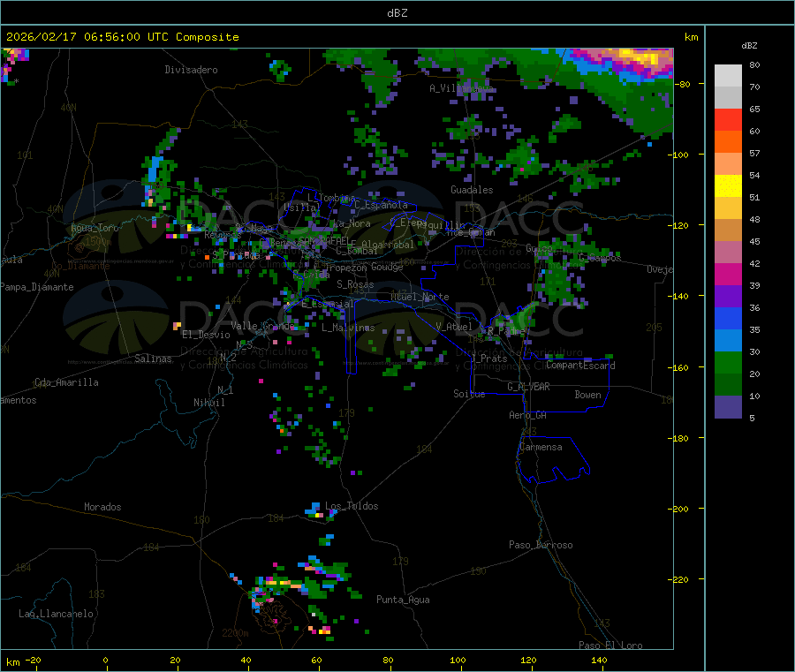
Task: Click the A_Villanueva location label
Action: [x=461, y=88]
